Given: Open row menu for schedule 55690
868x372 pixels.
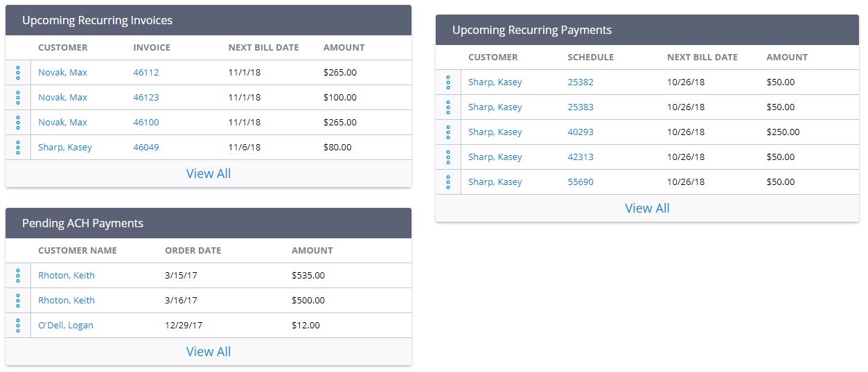Looking at the screenshot, I should (448, 182).
